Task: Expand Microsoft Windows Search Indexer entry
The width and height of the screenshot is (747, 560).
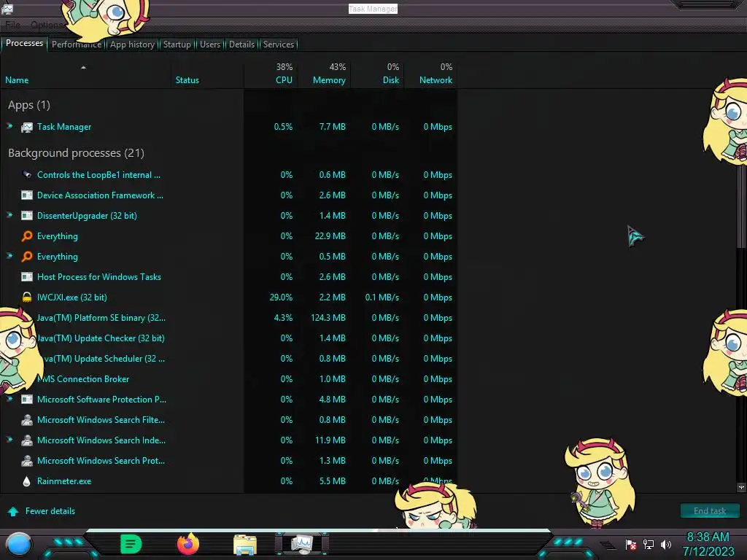Action: [9, 440]
